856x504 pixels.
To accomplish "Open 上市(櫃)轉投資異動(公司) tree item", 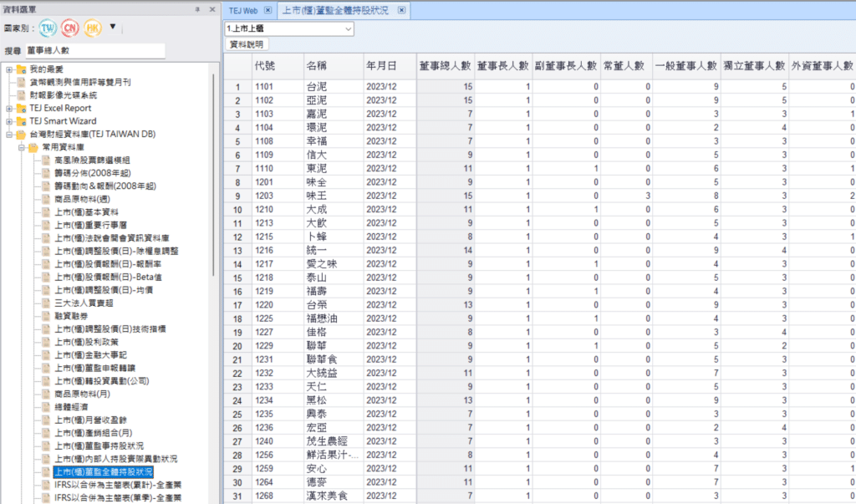I will [x=102, y=381].
